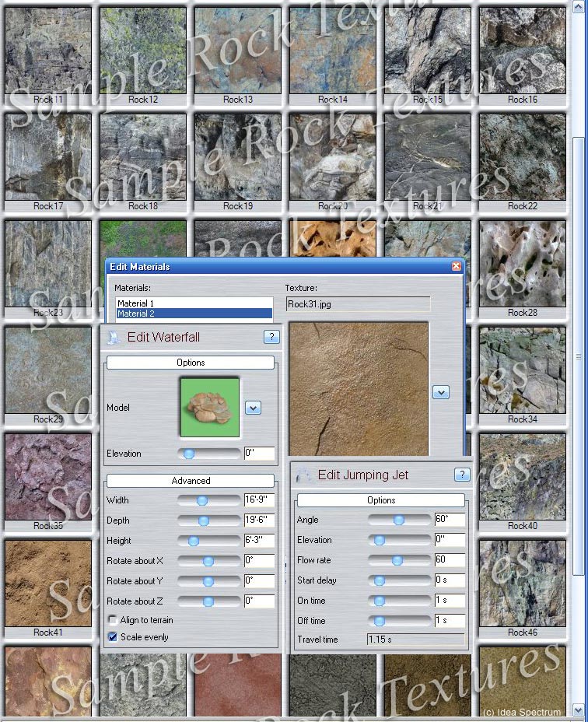Viewport: 588px width, 722px height.
Task: Adjust the Rotate about Y slider
Action: (208, 581)
